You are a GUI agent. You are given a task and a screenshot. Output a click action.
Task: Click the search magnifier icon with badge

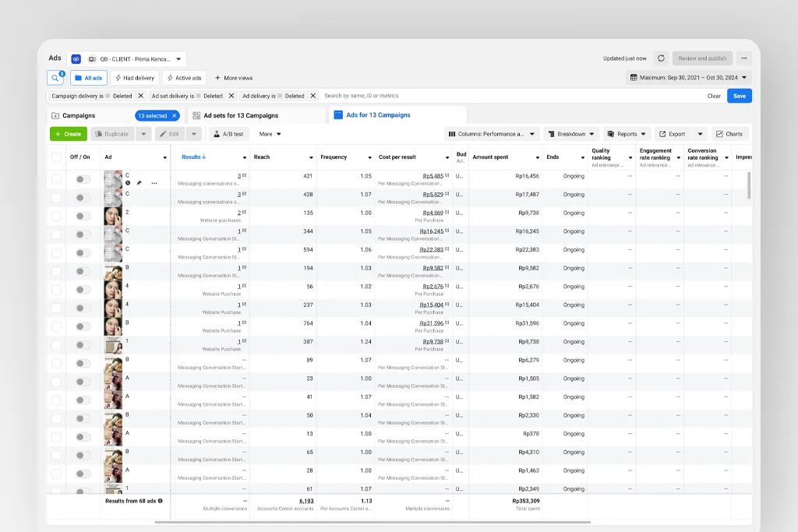(55, 78)
